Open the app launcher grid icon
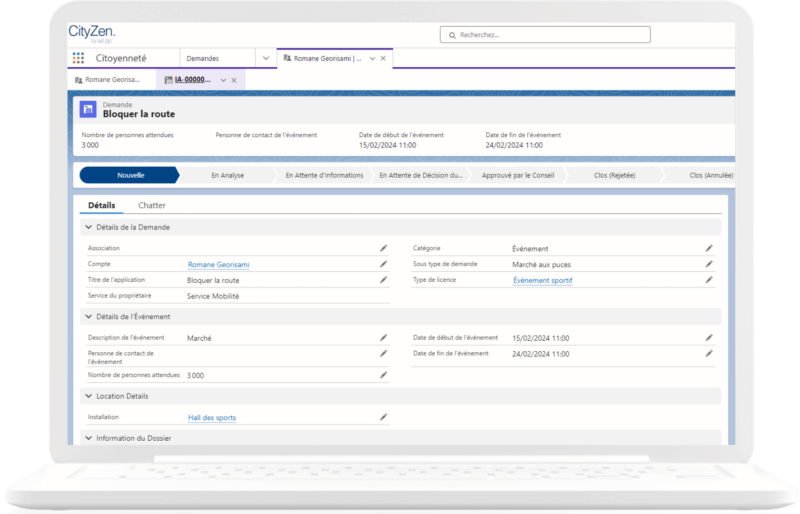Viewport: 800px width, 514px height. pos(78,58)
